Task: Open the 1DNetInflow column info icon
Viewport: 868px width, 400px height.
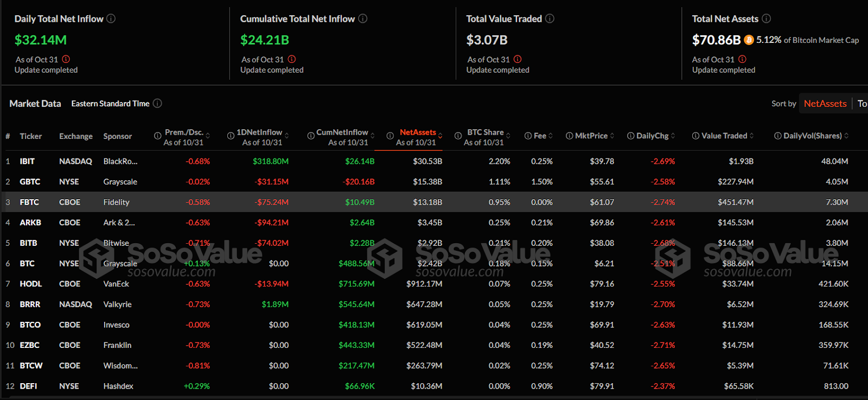Action: click(x=231, y=136)
